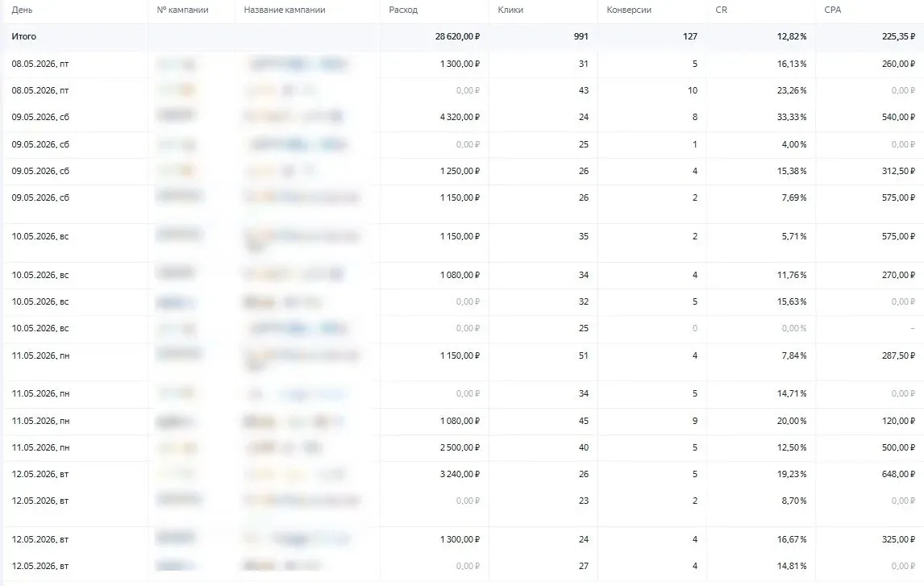Click CR cell 11,76%
The width and height of the screenshot is (924, 586).
tap(792, 274)
